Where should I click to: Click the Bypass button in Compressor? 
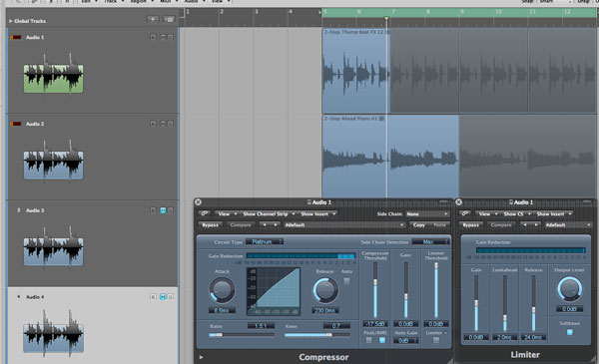click(210, 224)
